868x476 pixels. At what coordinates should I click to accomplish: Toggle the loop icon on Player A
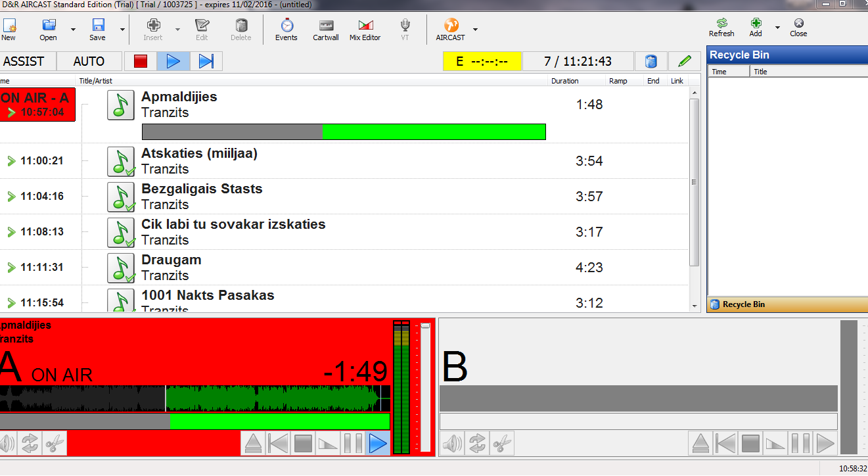coord(30,444)
